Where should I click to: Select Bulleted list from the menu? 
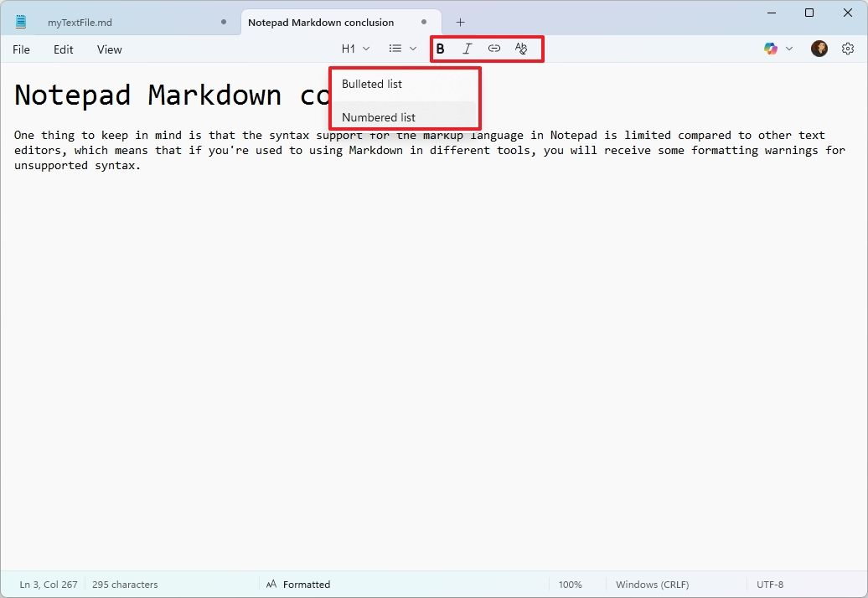pos(372,84)
